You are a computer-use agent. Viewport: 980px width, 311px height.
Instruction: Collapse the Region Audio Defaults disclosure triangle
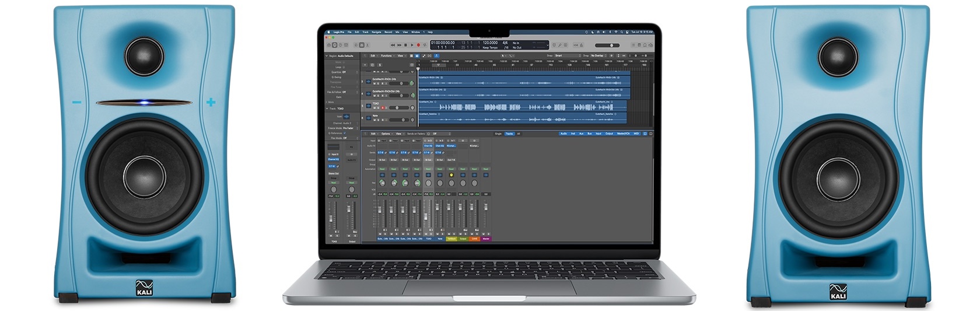coord(327,55)
